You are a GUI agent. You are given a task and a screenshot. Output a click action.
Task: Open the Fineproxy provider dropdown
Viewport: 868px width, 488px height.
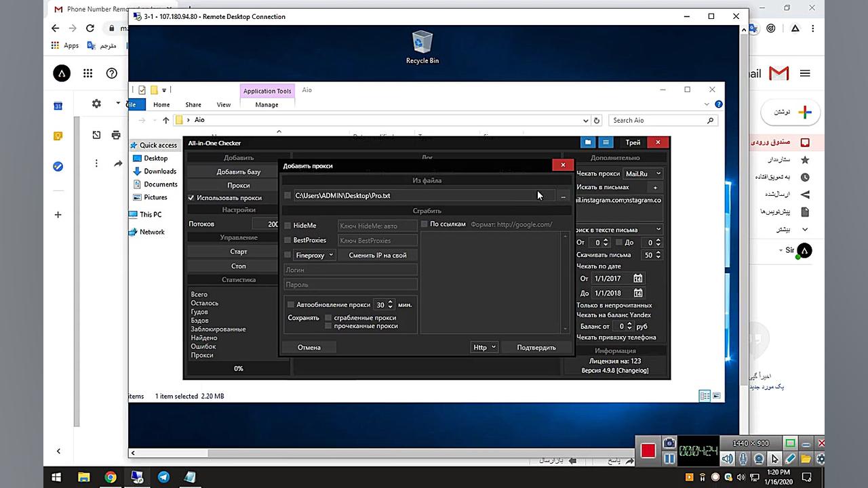[314, 255]
